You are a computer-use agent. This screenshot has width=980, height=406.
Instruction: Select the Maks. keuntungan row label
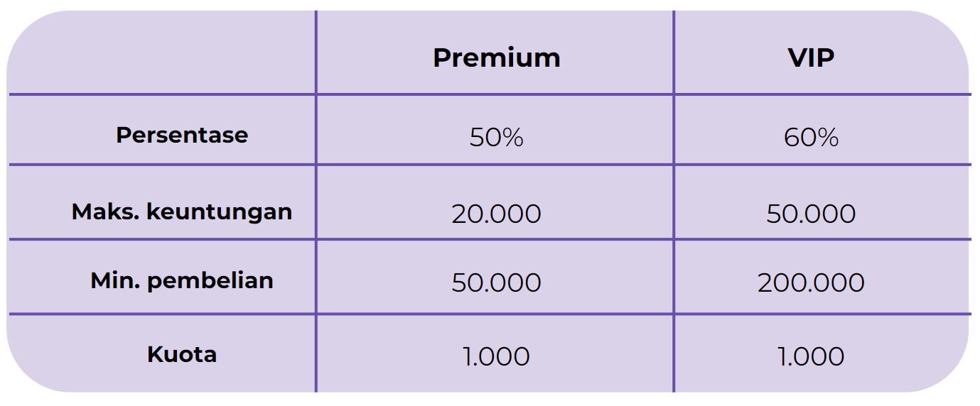click(x=182, y=212)
